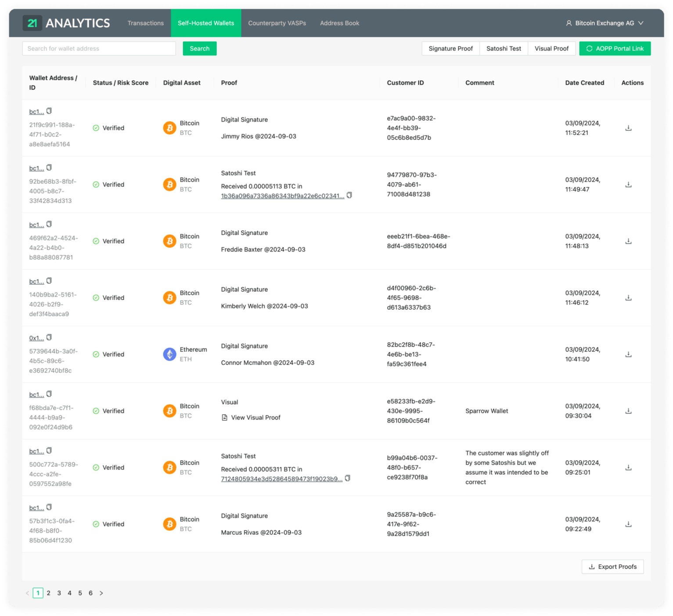
Task: Copy the Ethereum wallet address 0x1...
Action: (x=49, y=337)
